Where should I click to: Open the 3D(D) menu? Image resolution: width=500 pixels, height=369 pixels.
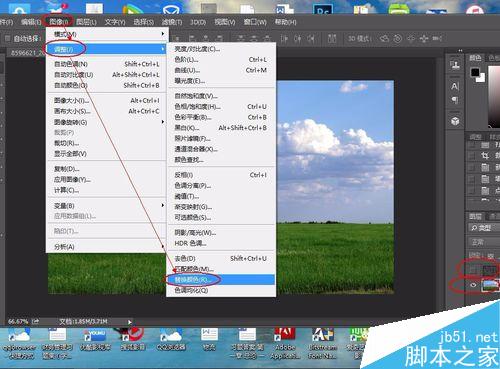tap(198, 22)
